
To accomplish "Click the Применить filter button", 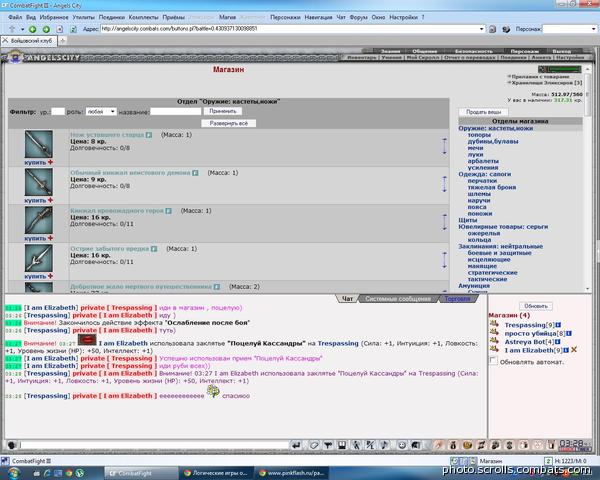I will tap(223, 111).
